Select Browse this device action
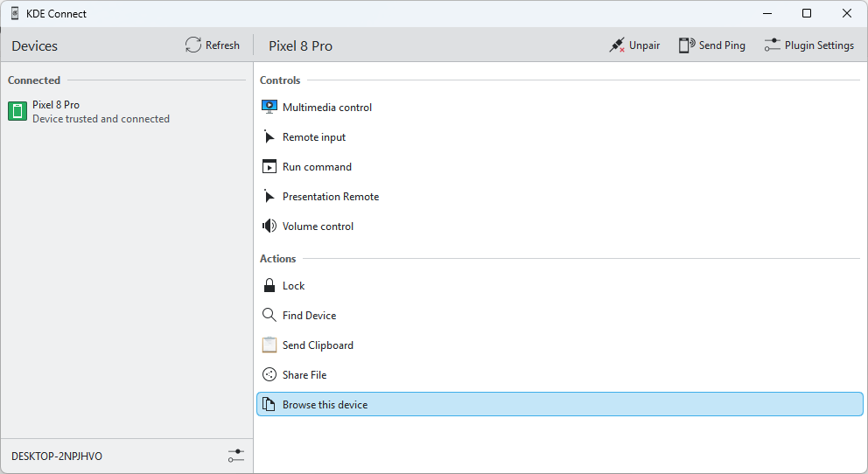The height and width of the screenshot is (474, 868). (x=325, y=405)
